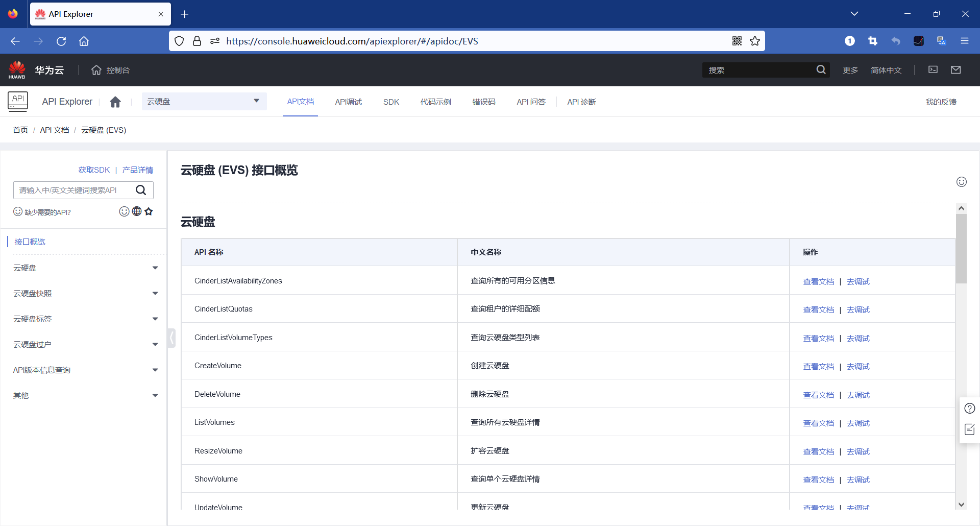980x526 pixels.
Task: Click the browser home button
Action: 84,41
